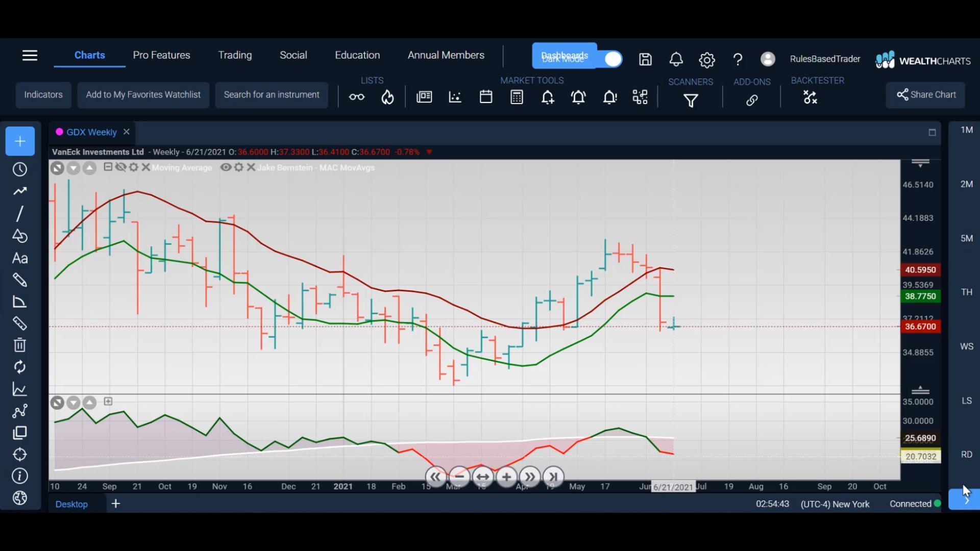
Task: Expand the lower indicator panel legend
Action: [108, 402]
